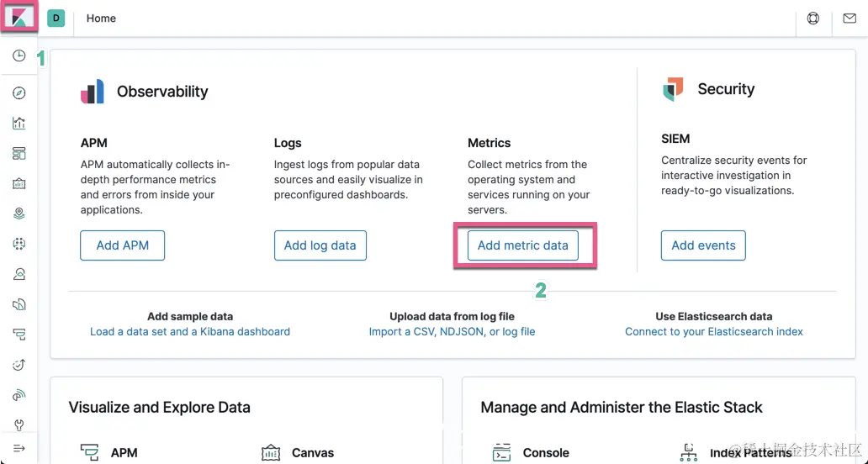Image resolution: width=868 pixels, height=464 pixels.
Task: Click the Security heading
Action: 726,89
